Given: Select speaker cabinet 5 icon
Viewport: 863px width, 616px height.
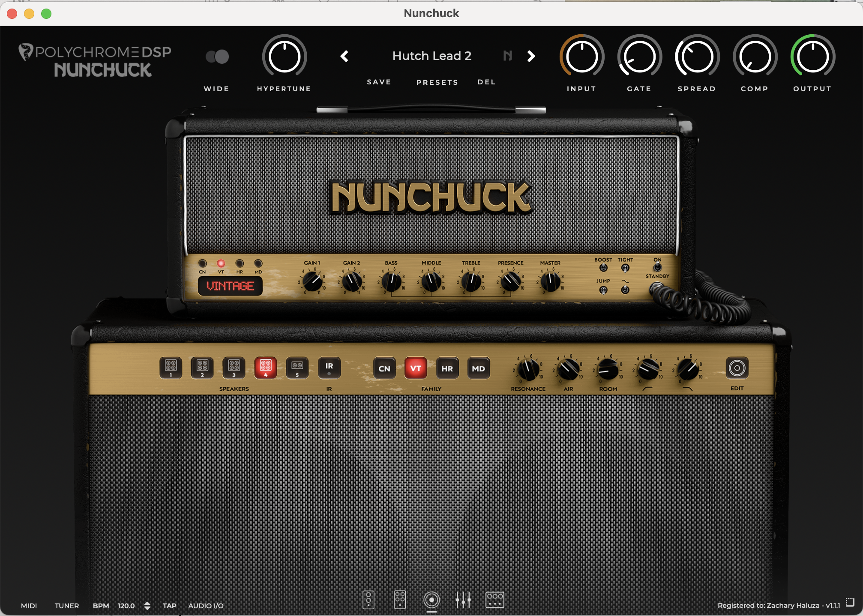Looking at the screenshot, I should 297,368.
